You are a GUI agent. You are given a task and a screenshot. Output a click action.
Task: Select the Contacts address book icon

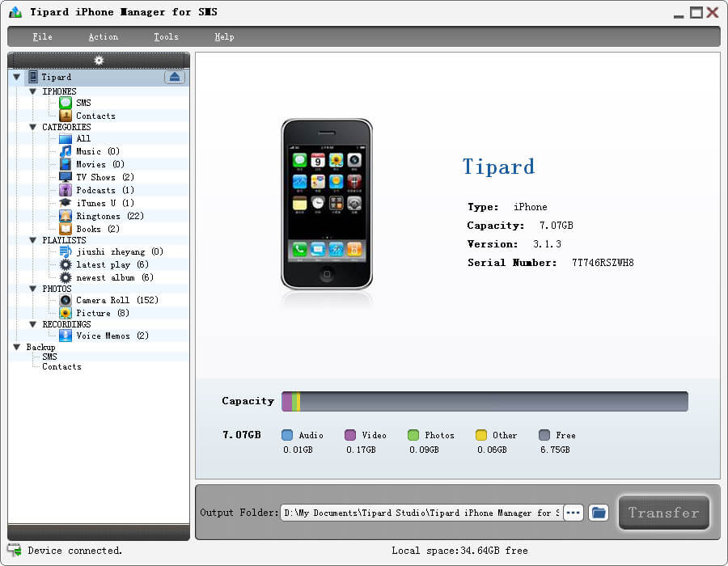66,116
